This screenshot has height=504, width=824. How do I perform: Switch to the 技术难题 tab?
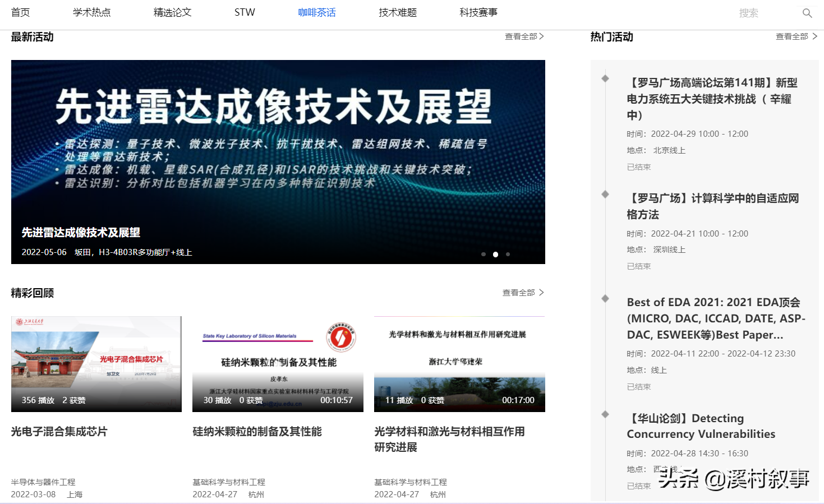coord(398,12)
